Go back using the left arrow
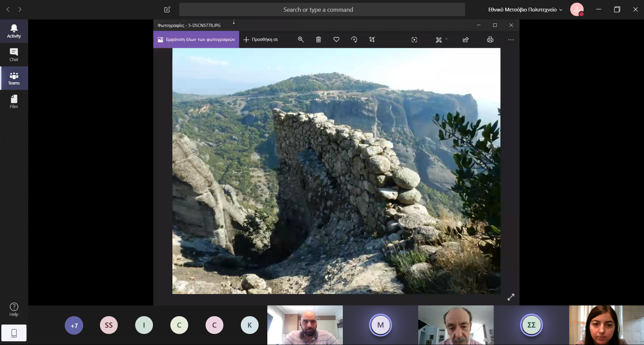This screenshot has height=345, width=644. coord(8,9)
